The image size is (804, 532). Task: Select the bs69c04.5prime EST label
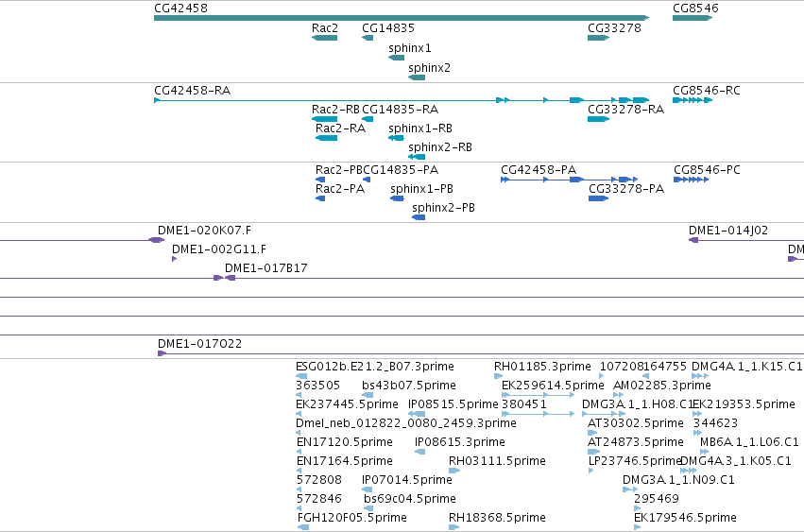(x=410, y=499)
